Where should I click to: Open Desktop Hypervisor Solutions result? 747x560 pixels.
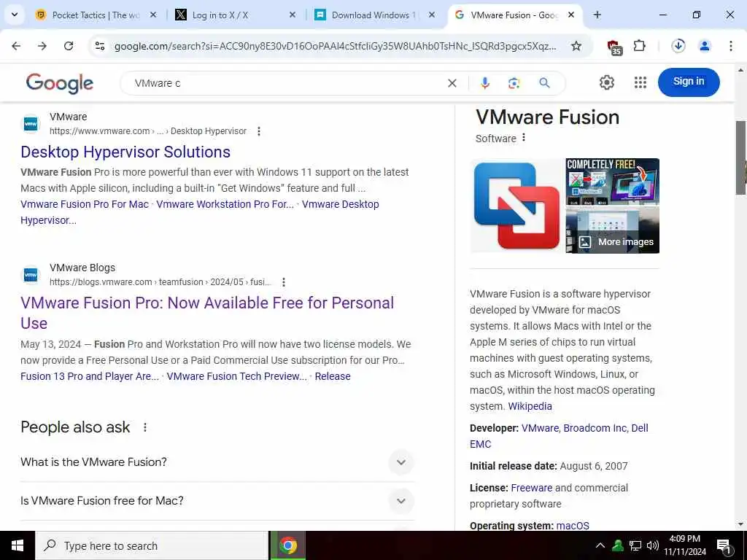125,152
